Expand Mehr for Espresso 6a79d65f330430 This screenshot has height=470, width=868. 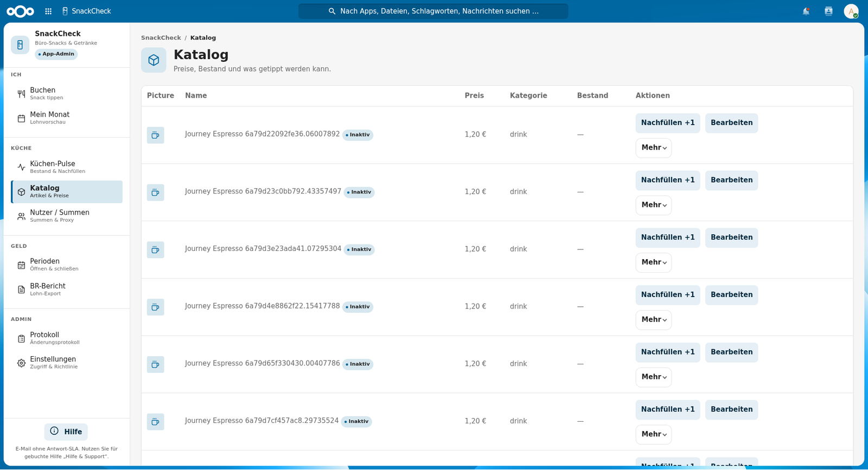click(x=654, y=377)
